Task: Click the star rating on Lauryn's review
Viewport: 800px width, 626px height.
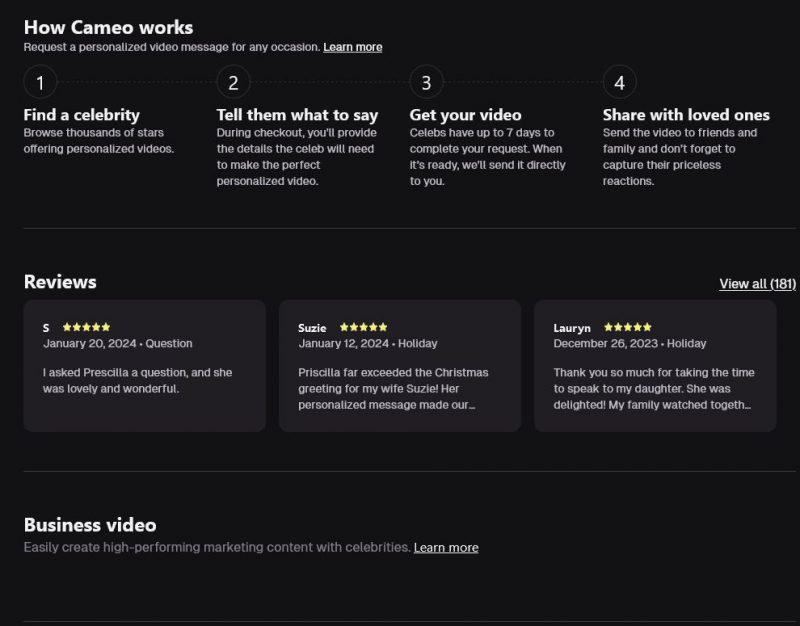Action: point(628,327)
